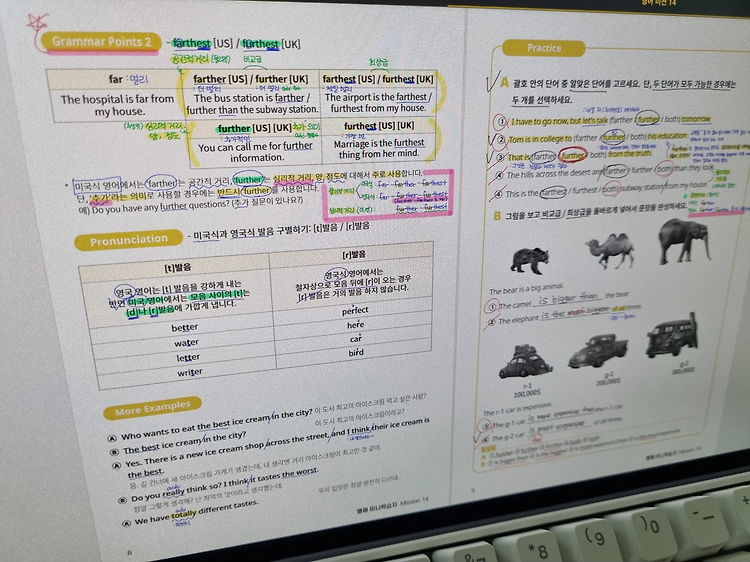Select 'Who wants to eat the best ice cream'

click(x=196, y=428)
